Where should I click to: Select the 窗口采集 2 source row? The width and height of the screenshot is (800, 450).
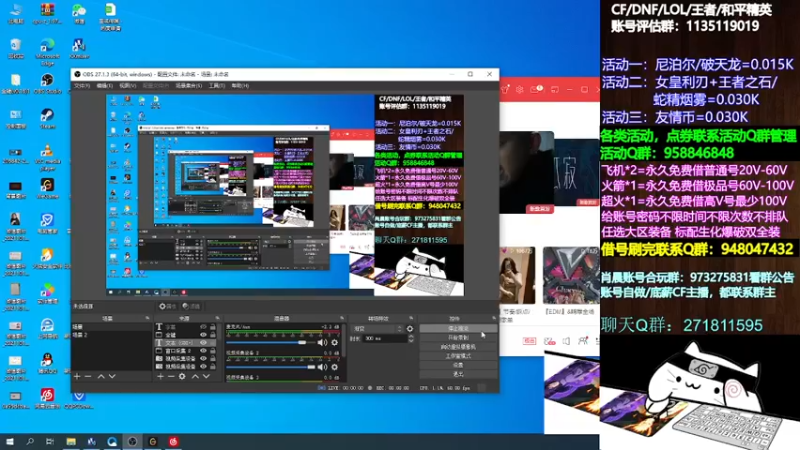(x=186, y=351)
